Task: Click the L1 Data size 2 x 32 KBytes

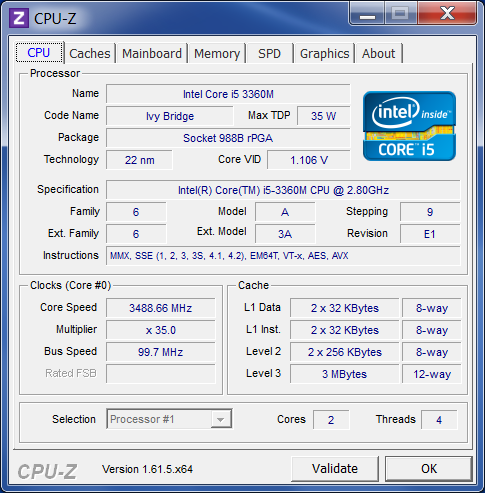Action: click(345, 308)
